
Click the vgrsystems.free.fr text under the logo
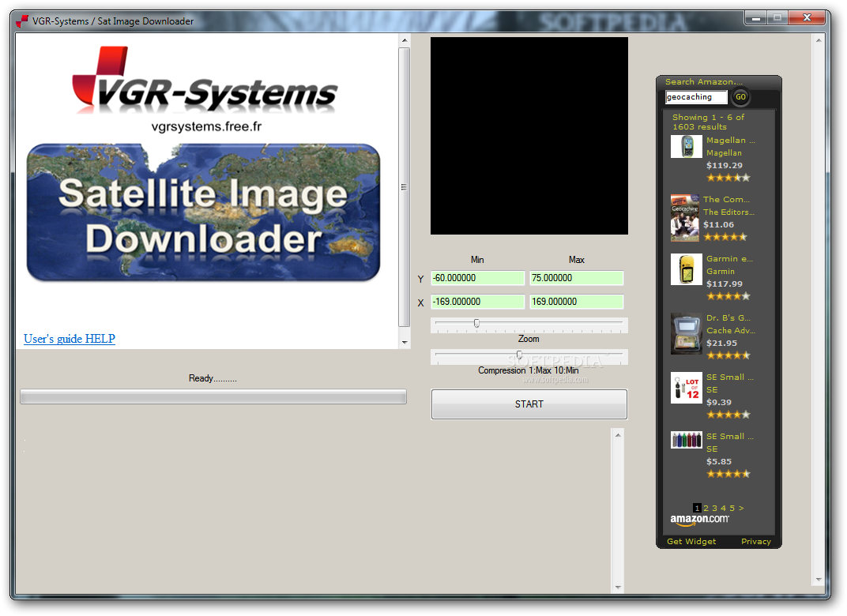tap(206, 126)
